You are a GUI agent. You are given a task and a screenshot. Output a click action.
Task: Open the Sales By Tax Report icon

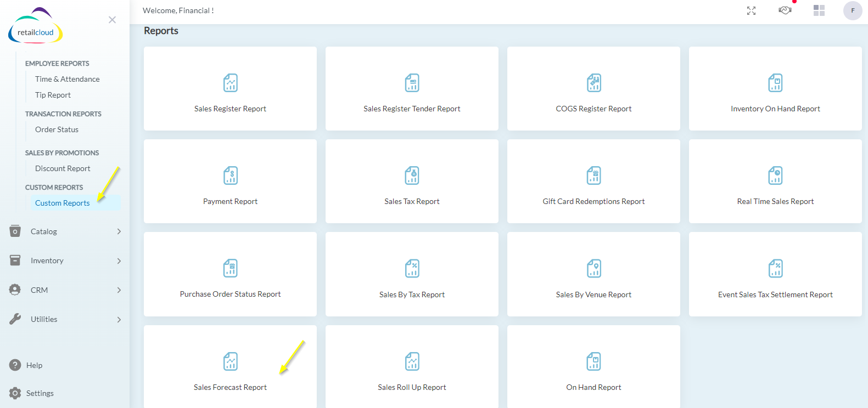pyautogui.click(x=412, y=268)
